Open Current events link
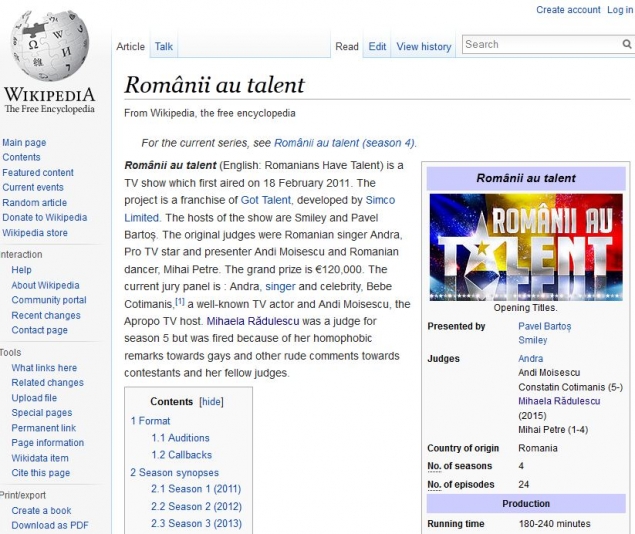 [33, 187]
